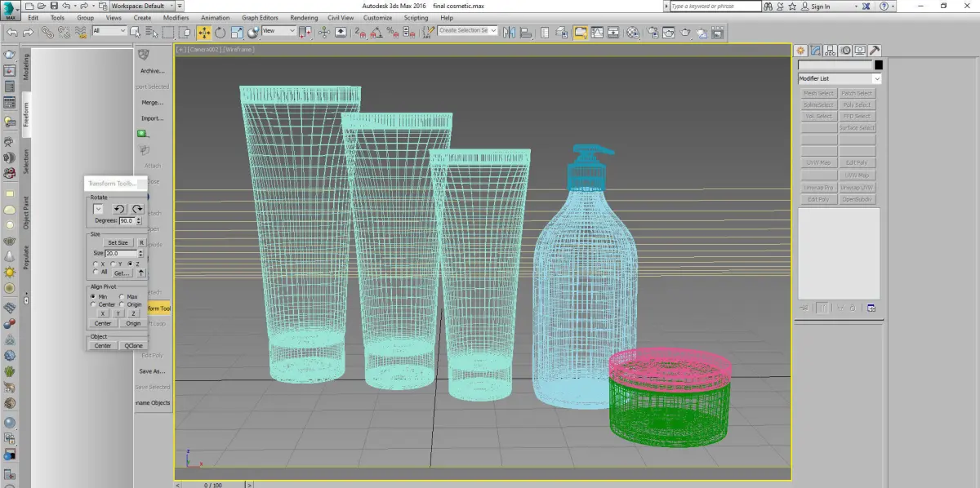Toggle the Angle Snap icon
The width and height of the screenshot is (980, 488).
(376, 33)
